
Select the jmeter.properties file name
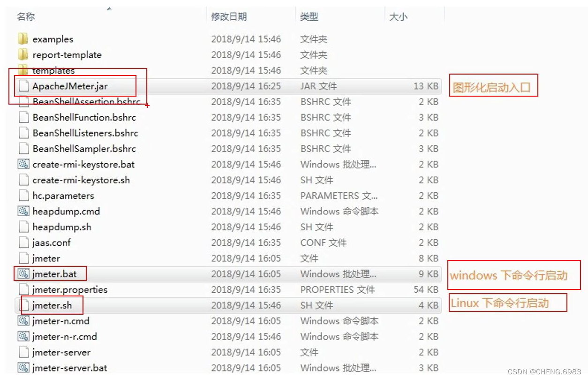[x=70, y=289]
